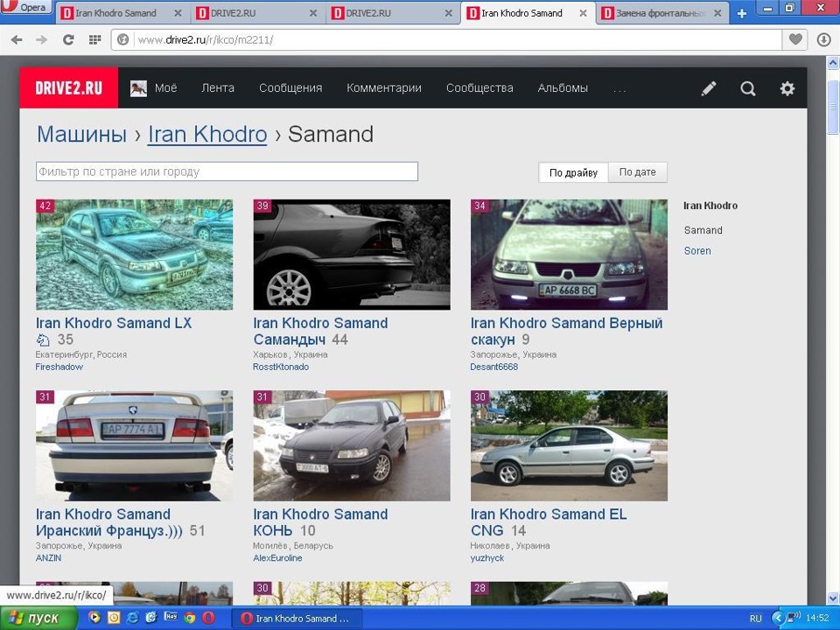
Task: Open Iran Khodro Samand LX title link
Action: (114, 323)
